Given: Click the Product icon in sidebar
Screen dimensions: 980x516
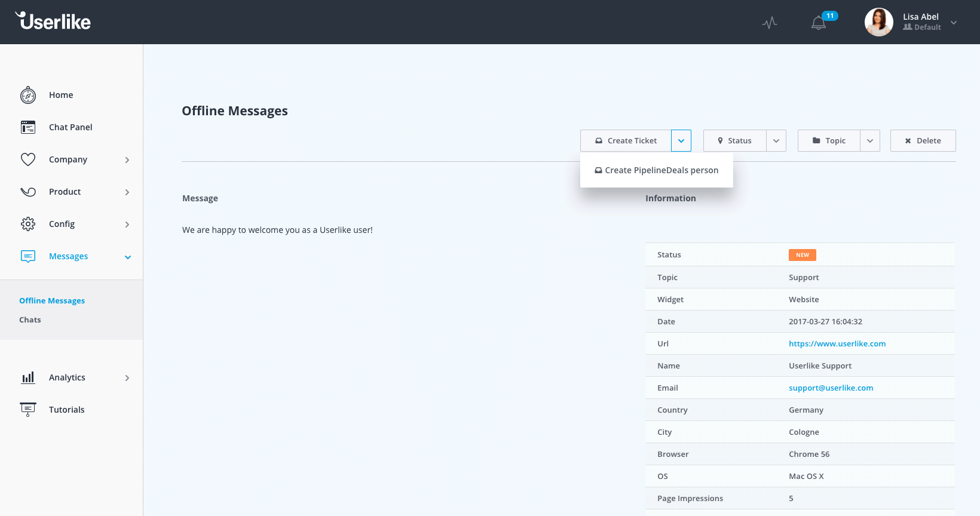Looking at the screenshot, I should pos(28,192).
